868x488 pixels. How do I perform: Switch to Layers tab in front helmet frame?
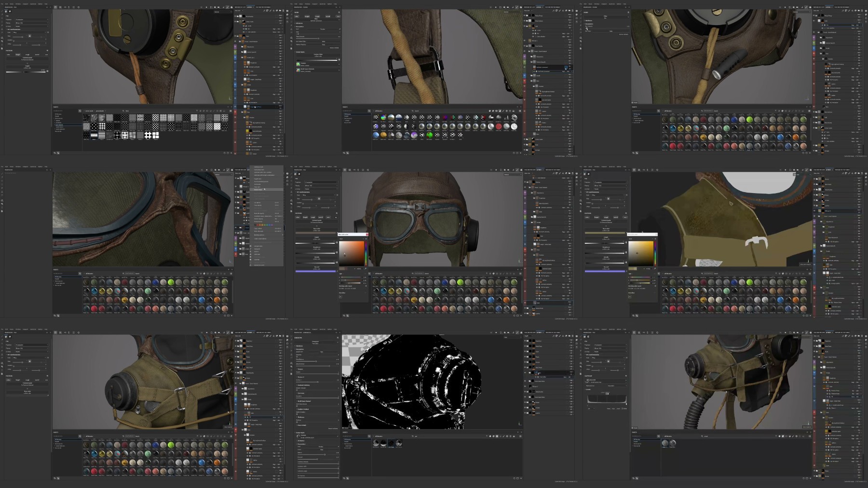coord(539,170)
